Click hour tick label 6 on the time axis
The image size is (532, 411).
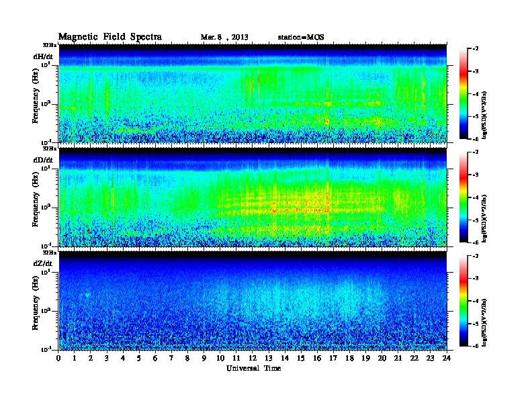pyautogui.click(x=156, y=358)
